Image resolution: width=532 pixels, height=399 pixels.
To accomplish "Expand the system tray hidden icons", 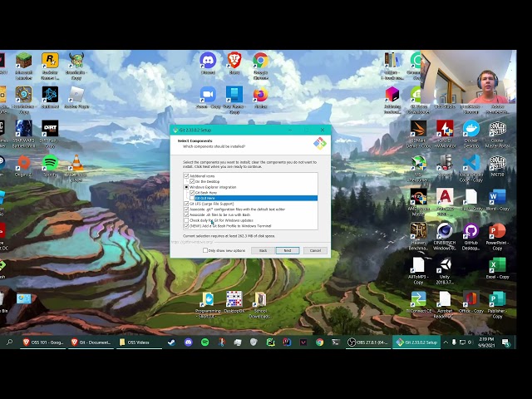I will (x=446, y=342).
